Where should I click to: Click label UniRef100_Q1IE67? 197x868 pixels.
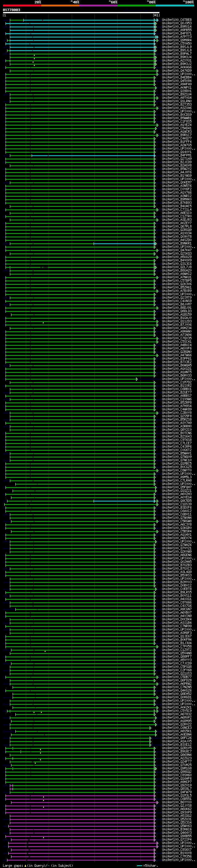click(177, 636)
